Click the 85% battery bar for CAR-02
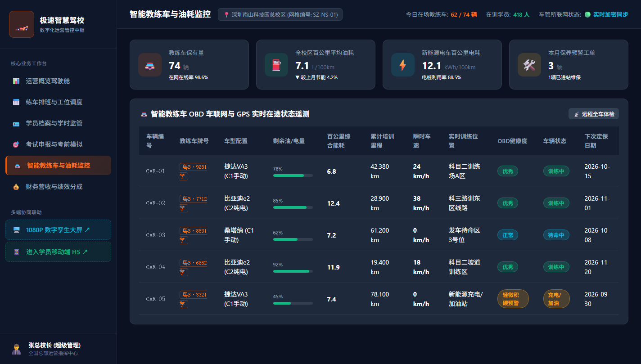641x364 pixels. (293, 207)
